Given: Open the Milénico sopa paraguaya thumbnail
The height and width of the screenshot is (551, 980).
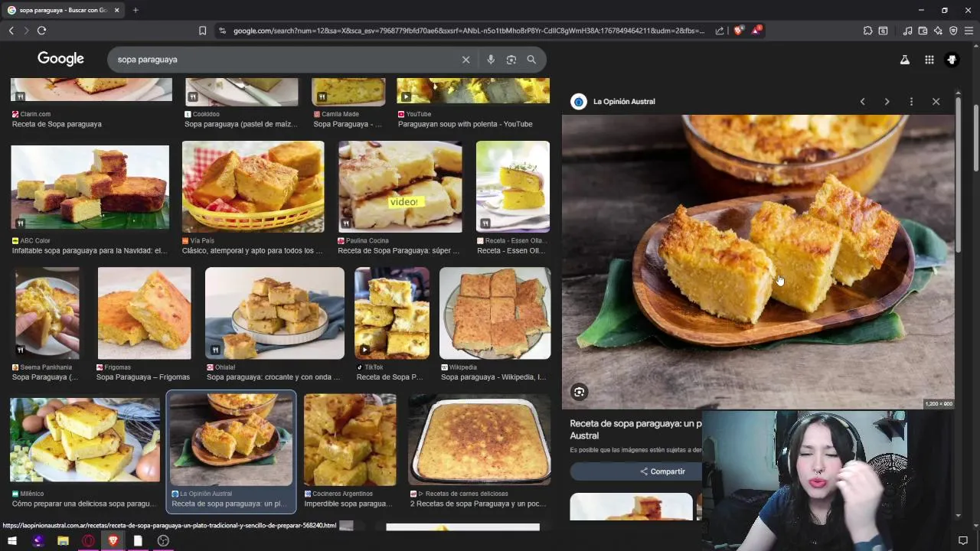Looking at the screenshot, I should point(85,440).
